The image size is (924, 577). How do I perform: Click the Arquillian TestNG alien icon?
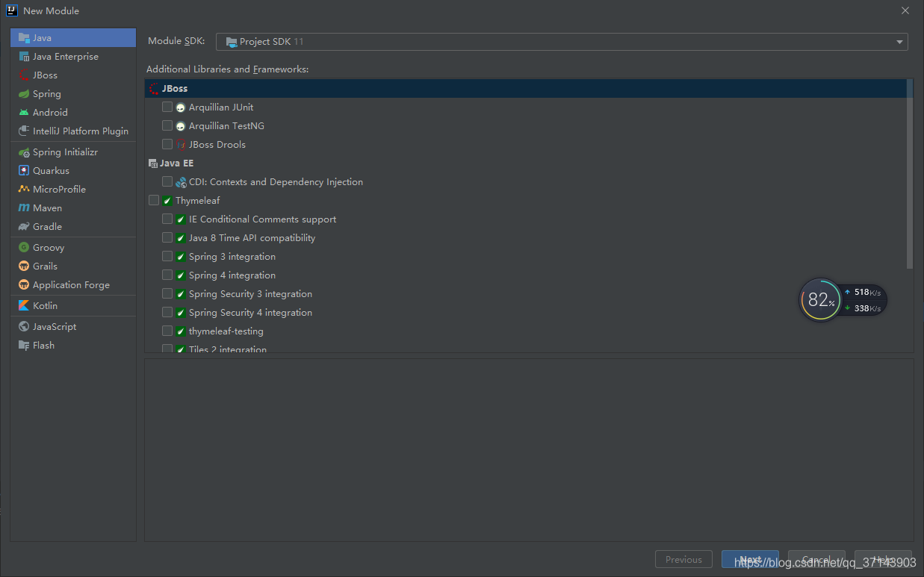click(180, 126)
